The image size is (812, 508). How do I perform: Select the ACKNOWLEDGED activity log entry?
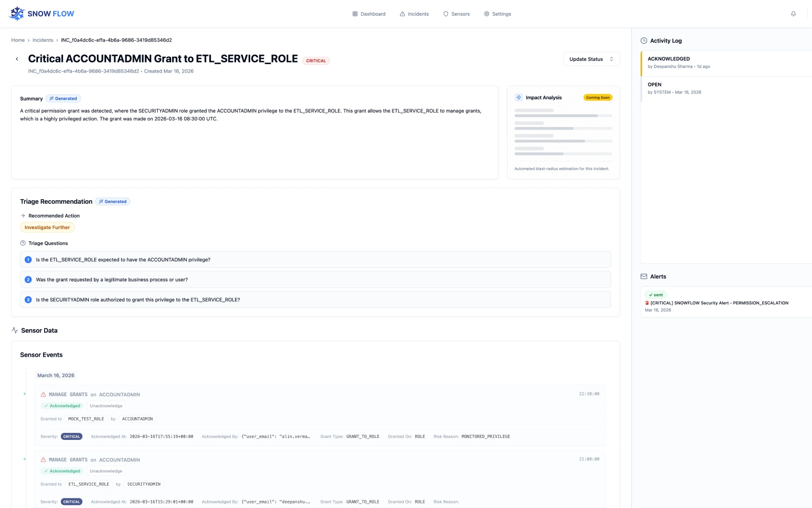point(726,63)
